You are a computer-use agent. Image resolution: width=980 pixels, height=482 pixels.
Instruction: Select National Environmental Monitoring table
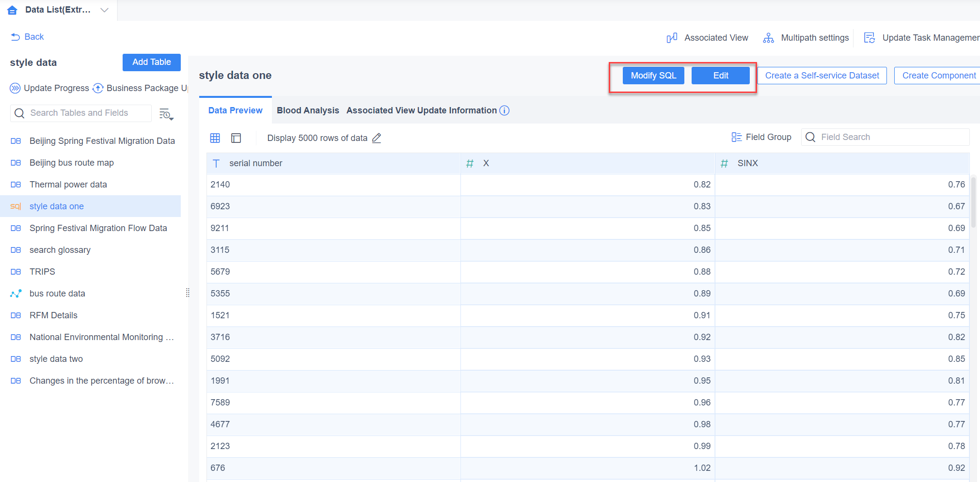tap(91, 337)
